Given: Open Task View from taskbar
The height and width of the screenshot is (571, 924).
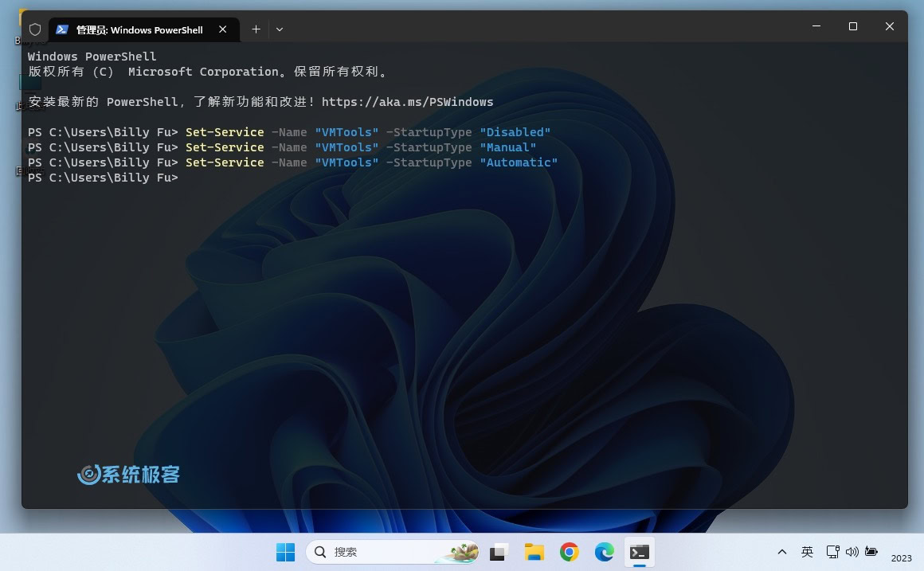Looking at the screenshot, I should click(x=498, y=552).
